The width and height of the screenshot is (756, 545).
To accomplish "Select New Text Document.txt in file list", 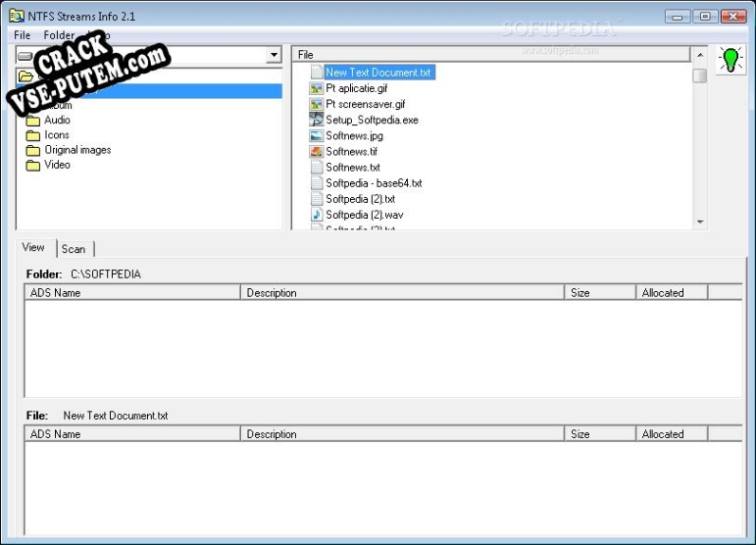I will point(378,73).
